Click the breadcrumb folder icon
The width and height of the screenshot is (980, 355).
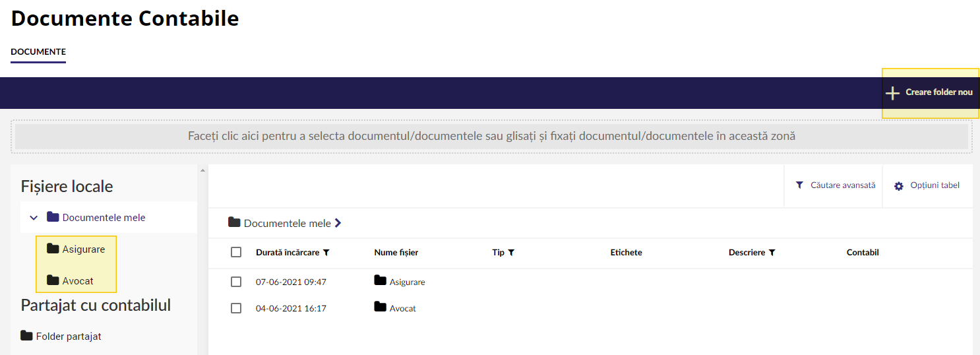tap(234, 222)
